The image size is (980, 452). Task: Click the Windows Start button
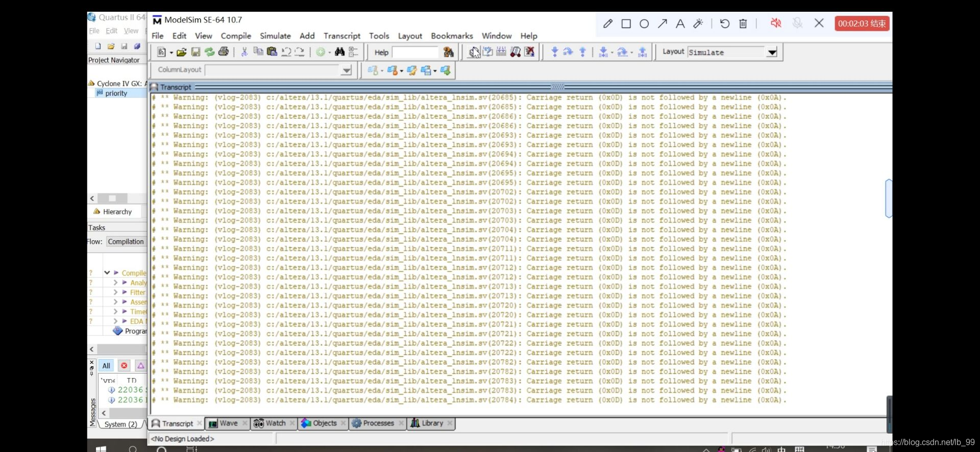(101, 449)
